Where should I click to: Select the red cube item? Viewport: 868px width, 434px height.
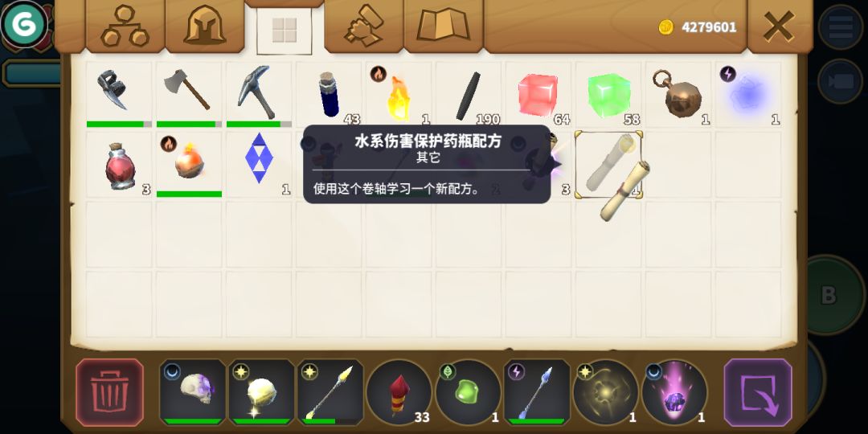tap(538, 94)
